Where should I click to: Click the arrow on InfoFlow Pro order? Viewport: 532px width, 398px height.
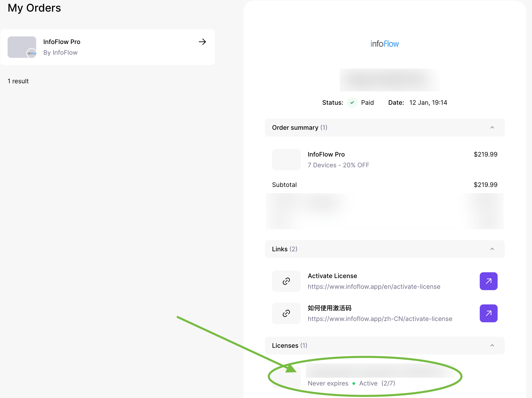pos(202,42)
